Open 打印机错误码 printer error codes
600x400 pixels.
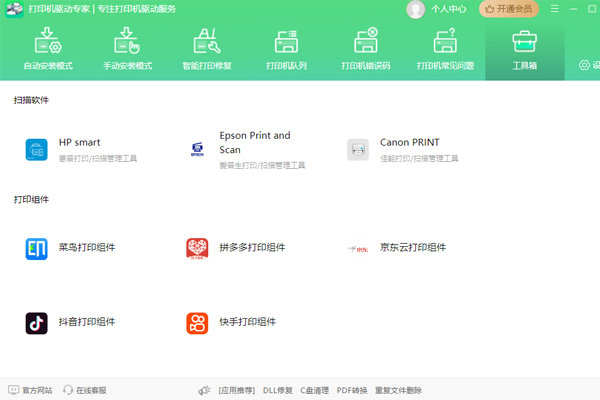point(366,50)
